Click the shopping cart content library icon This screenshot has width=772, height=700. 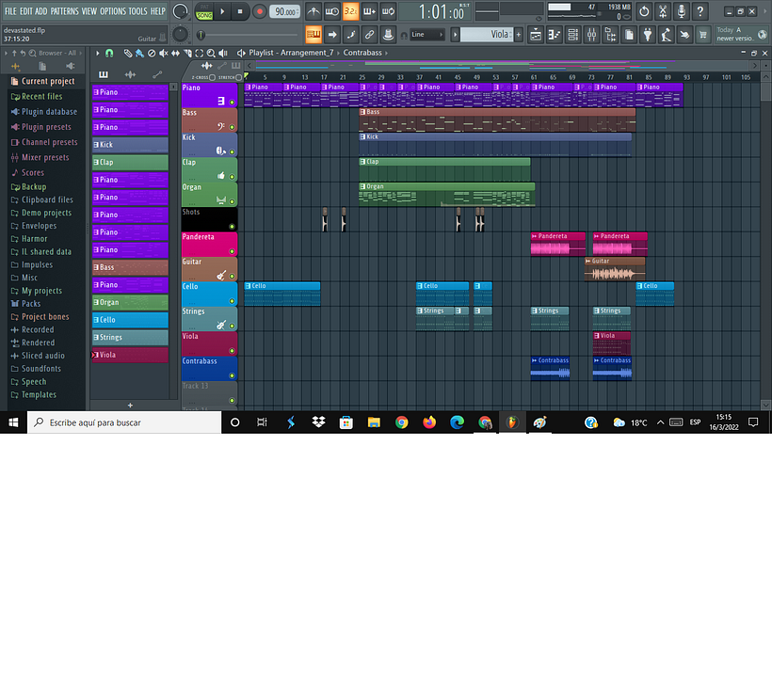[x=703, y=35]
